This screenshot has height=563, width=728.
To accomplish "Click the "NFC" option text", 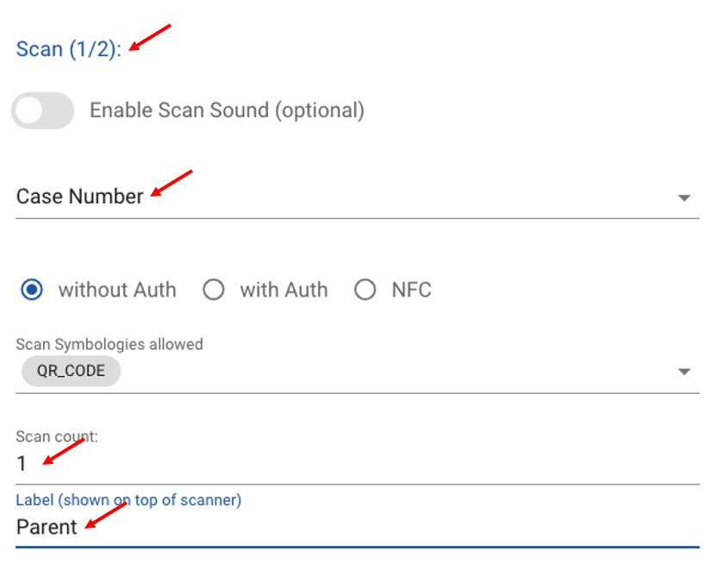I will pyautogui.click(x=411, y=290).
